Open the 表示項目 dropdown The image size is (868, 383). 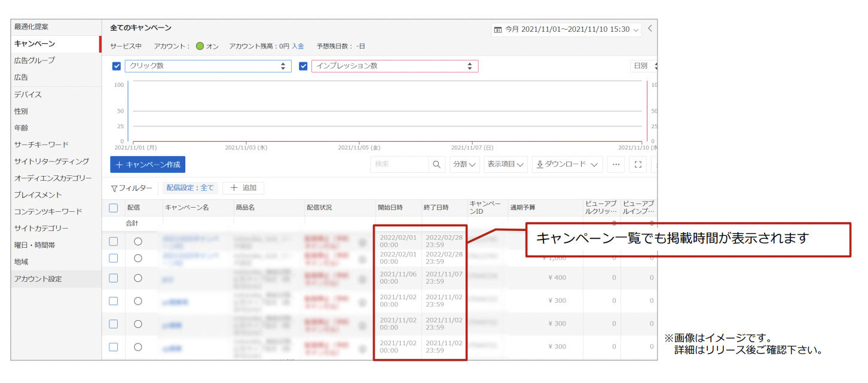click(505, 165)
